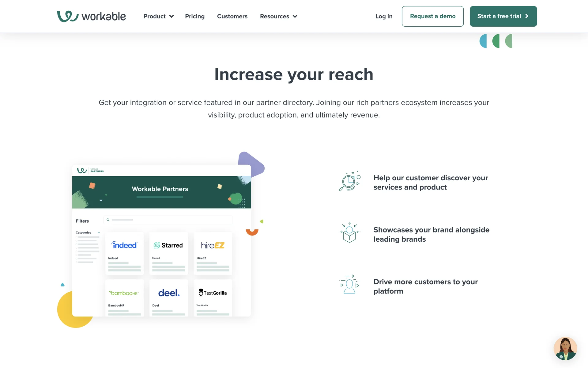Click the deel logo card
588x368 pixels.
point(168,293)
